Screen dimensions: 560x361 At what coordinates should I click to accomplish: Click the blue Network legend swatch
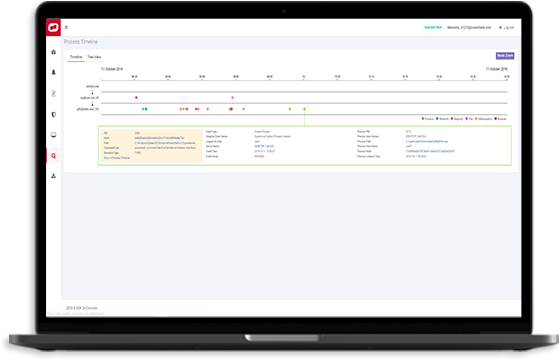coord(437,119)
